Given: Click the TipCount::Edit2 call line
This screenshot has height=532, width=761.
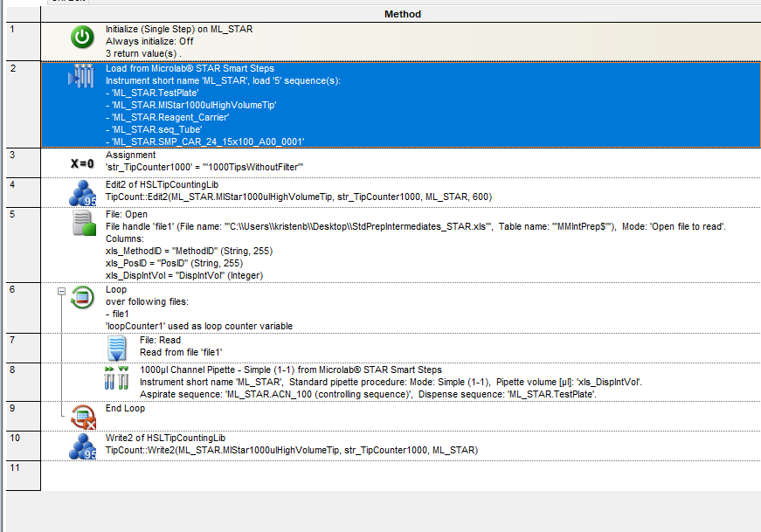Looking at the screenshot, I should pyautogui.click(x=299, y=197).
